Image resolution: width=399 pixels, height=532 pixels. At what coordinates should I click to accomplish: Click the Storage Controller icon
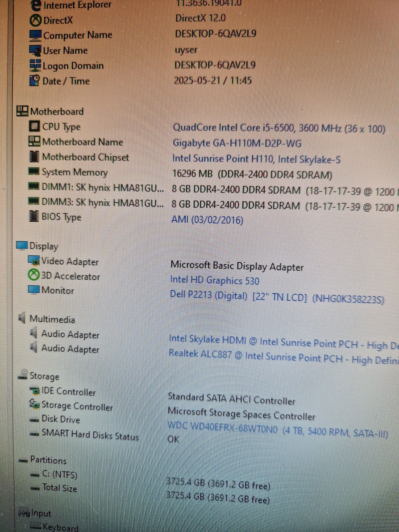coord(34,404)
